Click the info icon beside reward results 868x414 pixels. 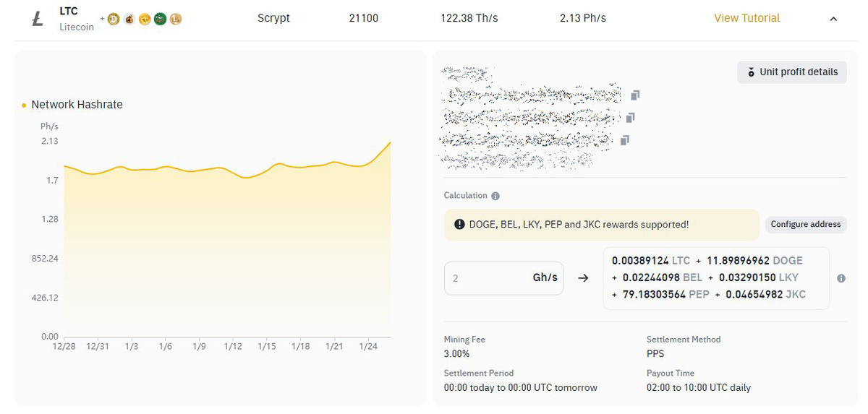coord(841,278)
